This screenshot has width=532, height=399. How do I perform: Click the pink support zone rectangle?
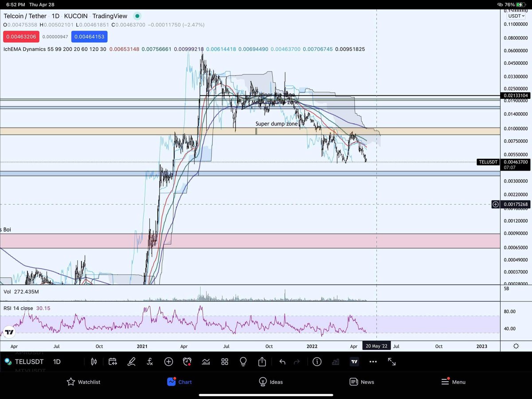[250, 241]
